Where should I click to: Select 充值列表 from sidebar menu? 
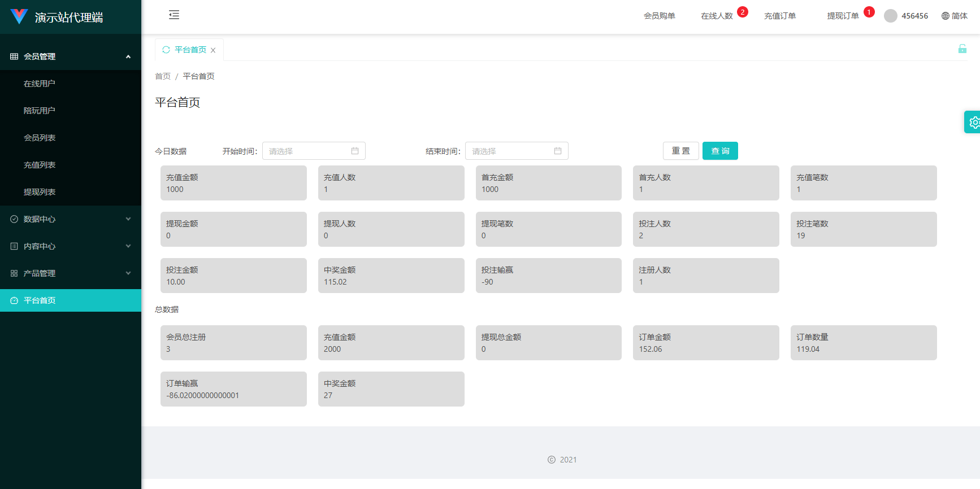point(40,165)
